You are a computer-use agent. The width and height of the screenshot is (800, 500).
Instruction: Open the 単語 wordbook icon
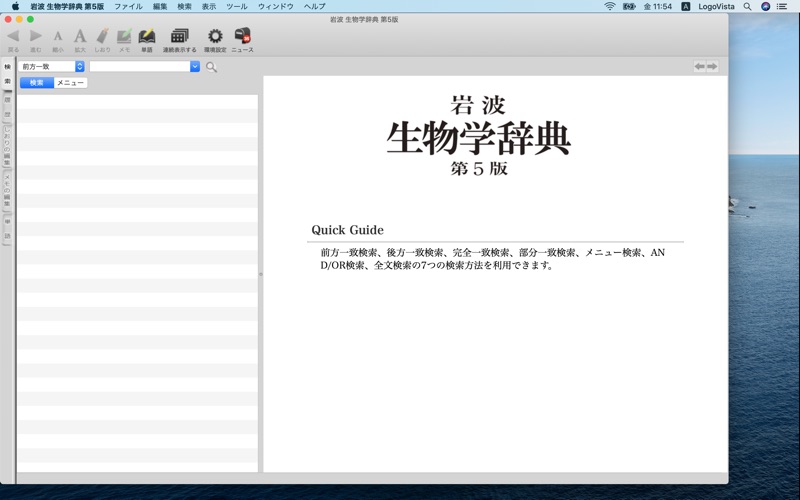click(147, 40)
